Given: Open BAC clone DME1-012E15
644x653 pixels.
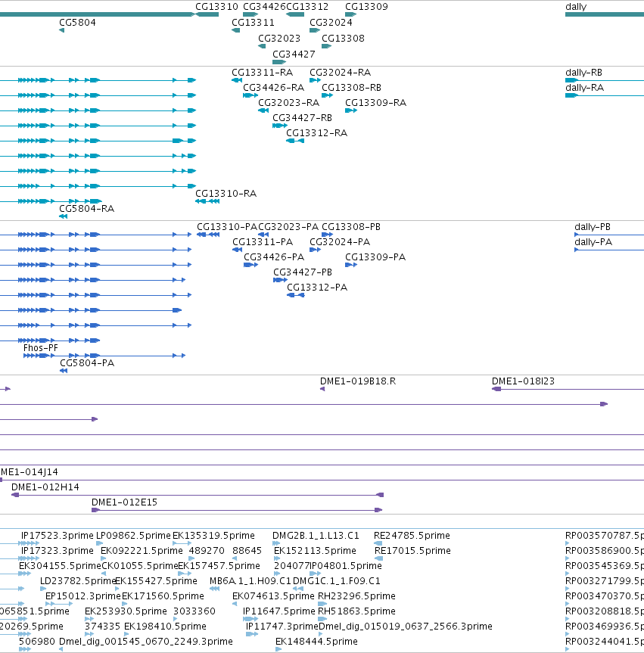Looking at the screenshot, I should [x=125, y=502].
